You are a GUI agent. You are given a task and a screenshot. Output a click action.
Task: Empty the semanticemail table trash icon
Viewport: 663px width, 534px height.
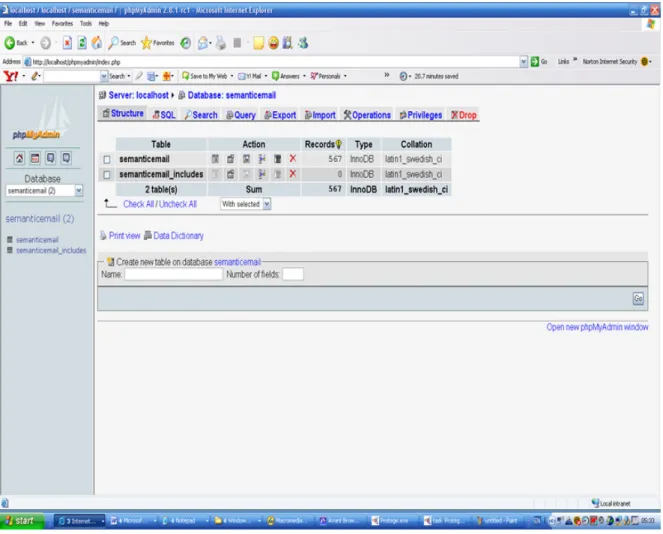tap(278, 159)
